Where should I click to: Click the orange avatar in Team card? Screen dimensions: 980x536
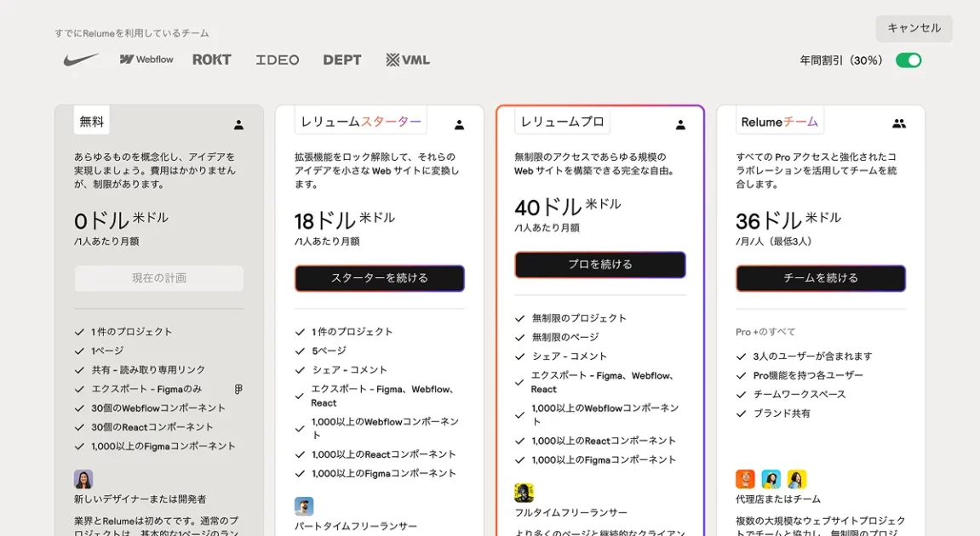pos(745,479)
